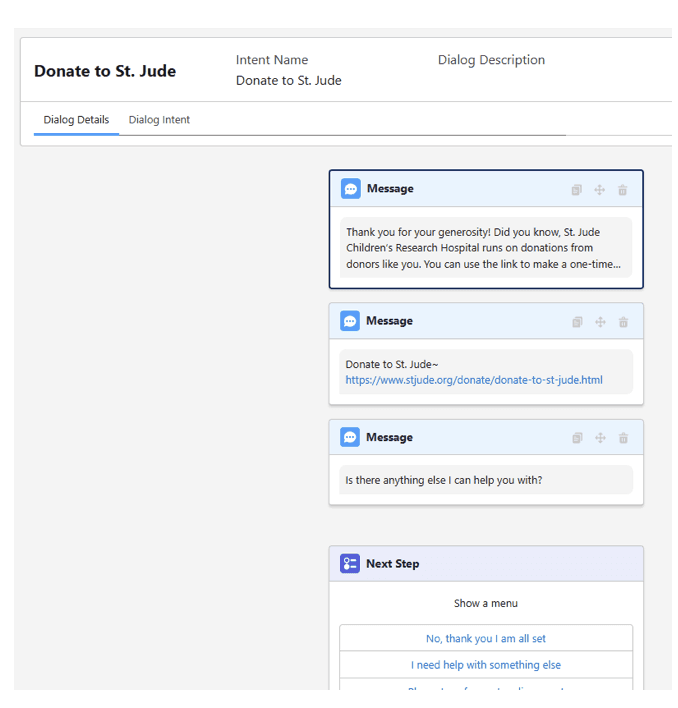Screen dimensions: 678x708
Task: Click the 'Show a menu' label
Action: 486,603
